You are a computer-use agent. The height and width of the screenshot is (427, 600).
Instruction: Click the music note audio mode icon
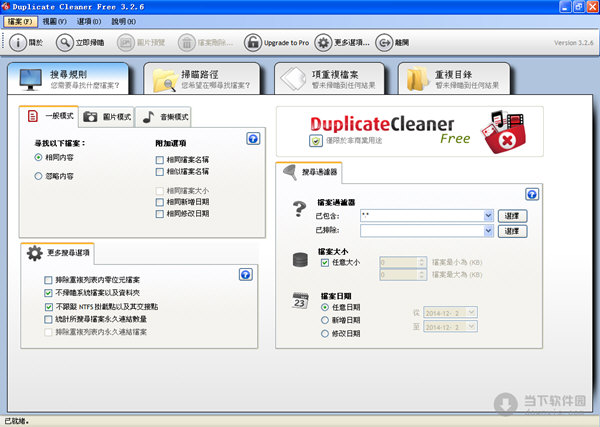[148, 117]
